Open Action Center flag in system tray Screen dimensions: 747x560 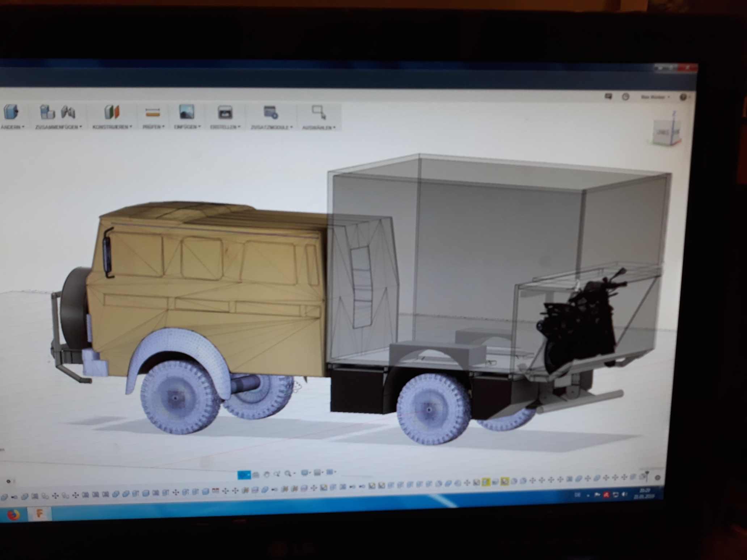click(x=597, y=495)
